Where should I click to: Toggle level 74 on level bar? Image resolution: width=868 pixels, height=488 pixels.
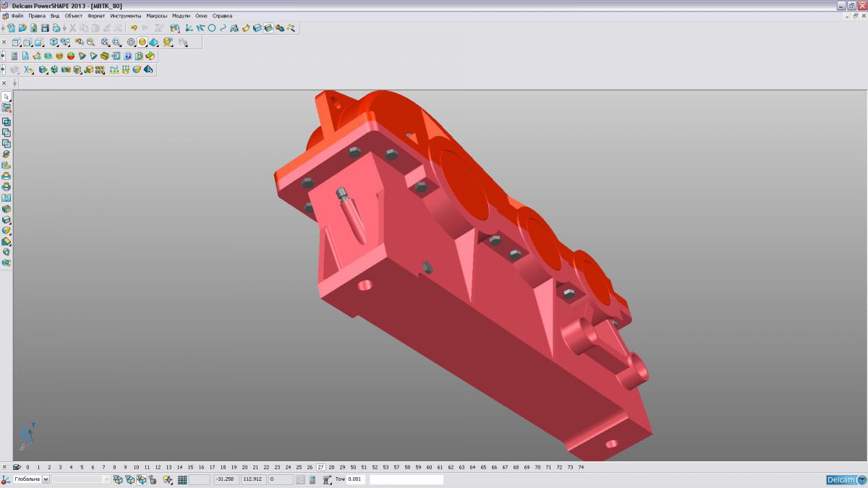click(x=581, y=467)
